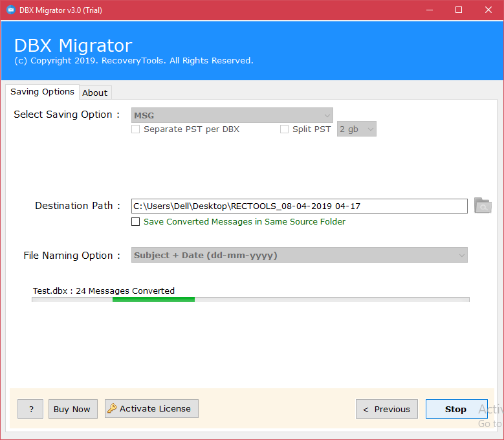This screenshot has height=440, width=504.
Task: Expand the 2 gb split size dropdown
Action: (x=356, y=129)
